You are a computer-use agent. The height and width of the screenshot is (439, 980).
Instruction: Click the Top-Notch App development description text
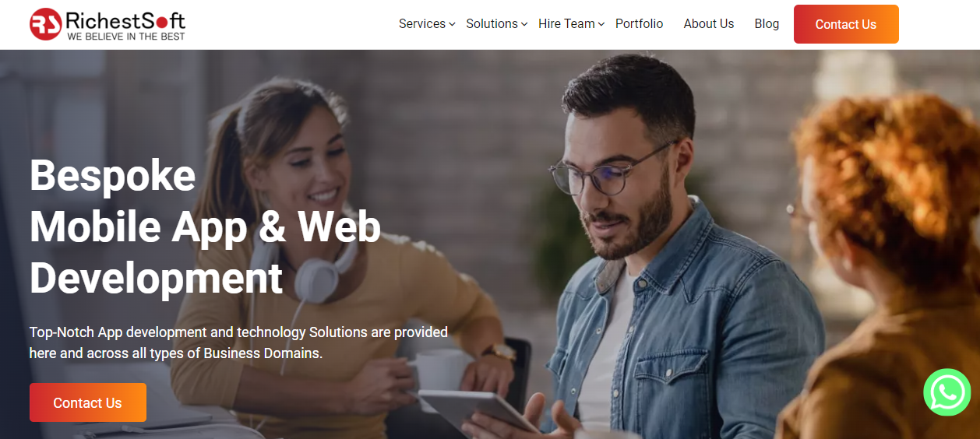pyautogui.click(x=238, y=342)
